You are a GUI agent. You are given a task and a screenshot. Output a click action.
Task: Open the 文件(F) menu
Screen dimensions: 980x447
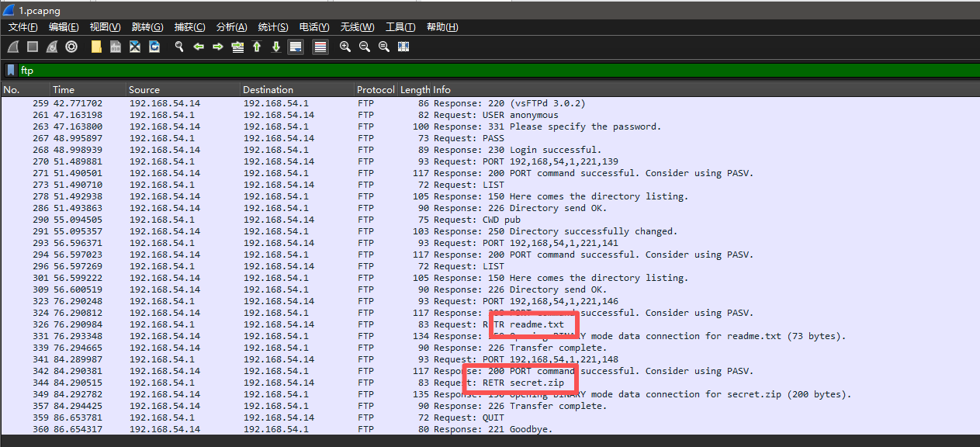pos(23,27)
